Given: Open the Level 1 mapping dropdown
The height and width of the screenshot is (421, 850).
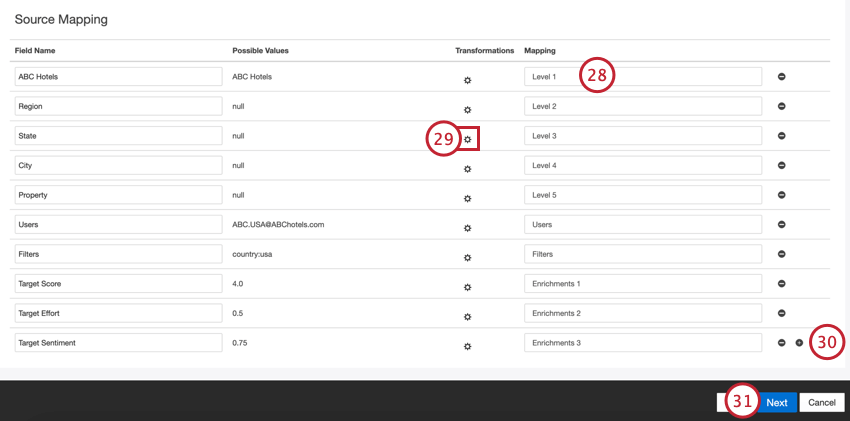Looking at the screenshot, I should [x=643, y=76].
